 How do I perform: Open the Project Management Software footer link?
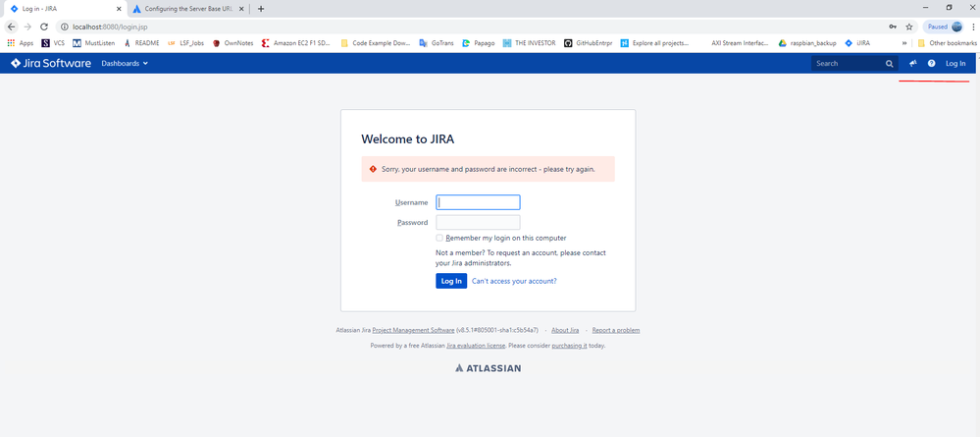[413, 330]
